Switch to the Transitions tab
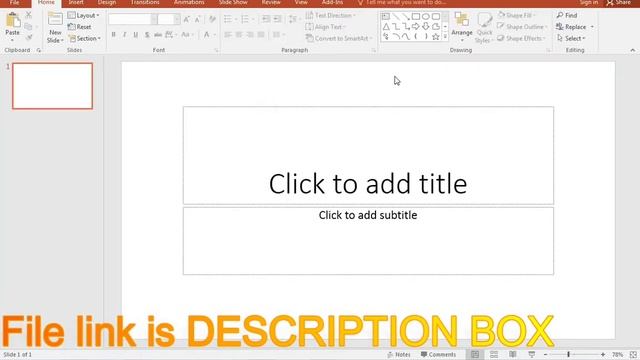The height and width of the screenshot is (360, 640). point(145,3)
